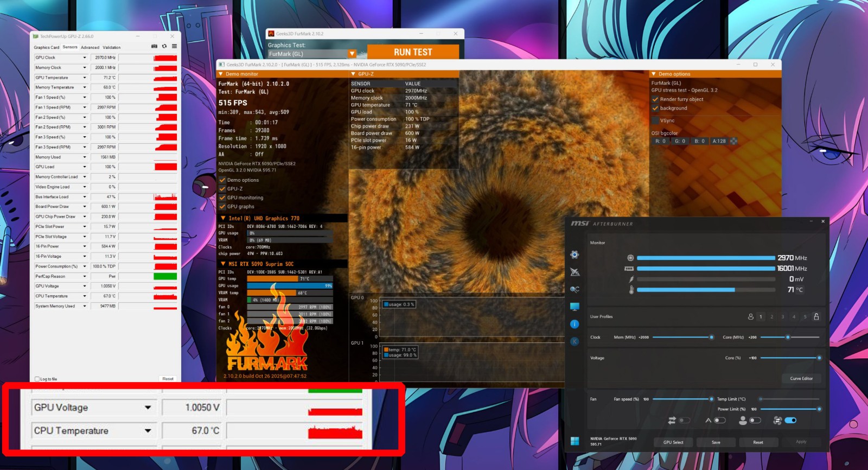Uncheck GPU graphs checkbox in FurMark

[x=222, y=207]
